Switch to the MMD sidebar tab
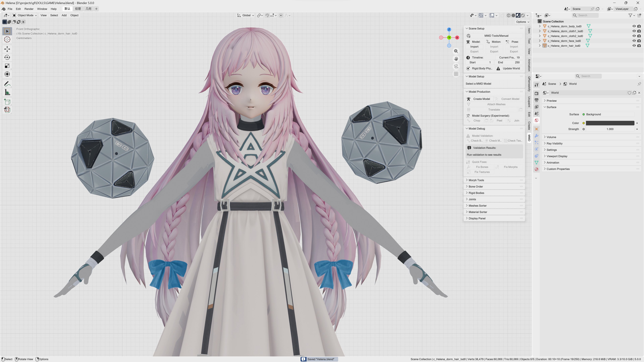 click(529, 138)
